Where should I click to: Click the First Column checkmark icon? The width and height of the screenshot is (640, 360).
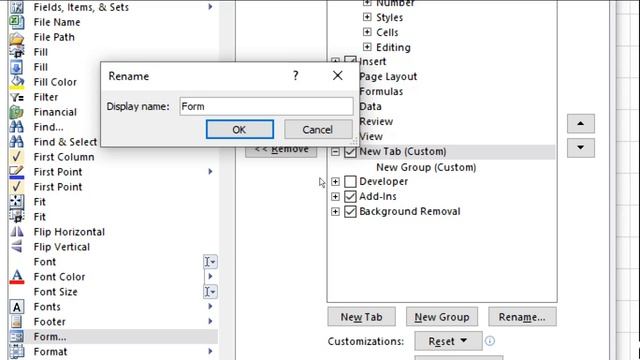click(x=16, y=157)
